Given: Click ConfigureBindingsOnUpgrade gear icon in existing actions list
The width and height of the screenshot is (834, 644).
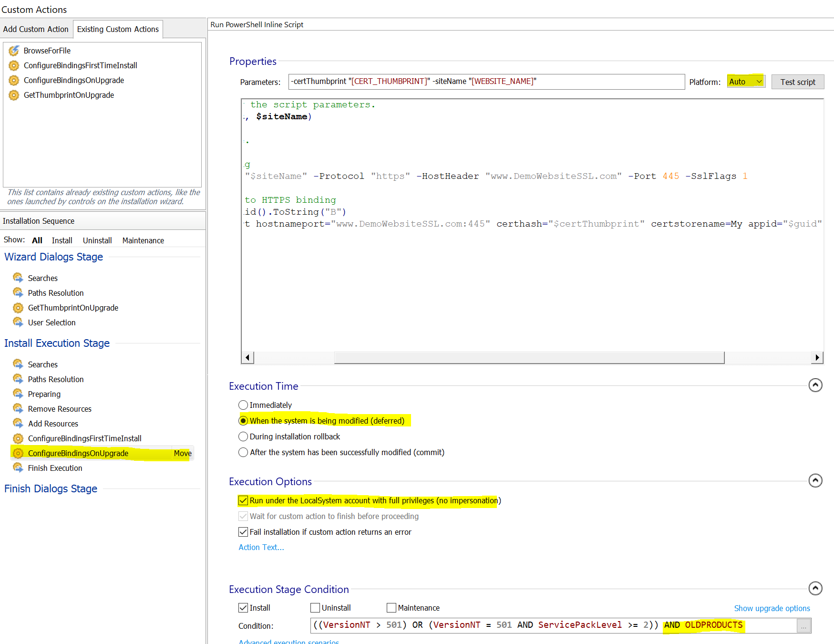Looking at the screenshot, I should 14,80.
